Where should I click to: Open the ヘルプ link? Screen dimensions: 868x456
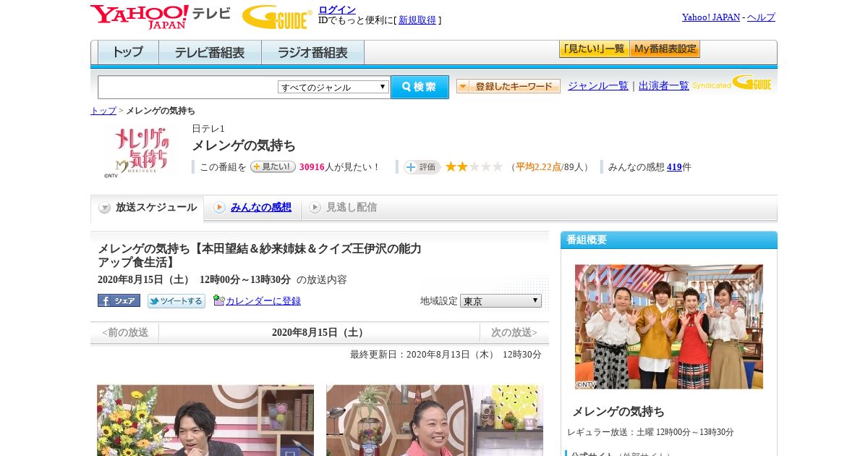761,17
